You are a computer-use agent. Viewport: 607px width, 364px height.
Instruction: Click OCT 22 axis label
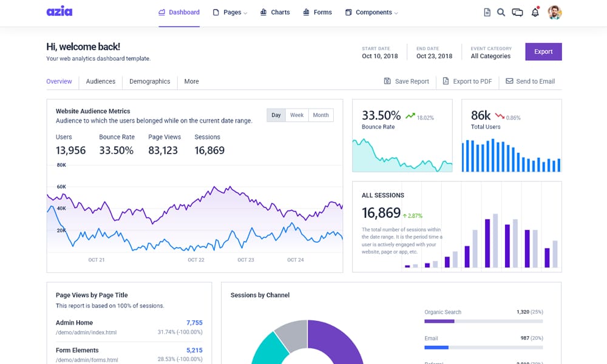click(x=196, y=260)
